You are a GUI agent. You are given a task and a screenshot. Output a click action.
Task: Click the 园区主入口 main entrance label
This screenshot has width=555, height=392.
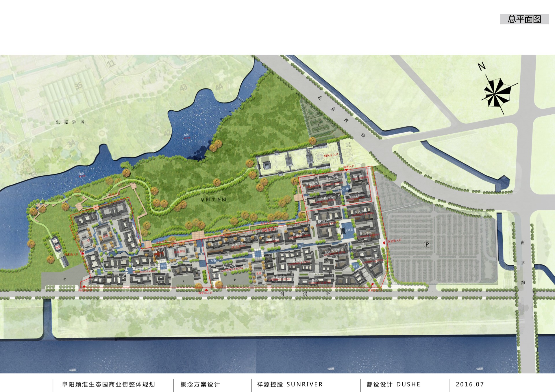pyautogui.click(x=331, y=155)
